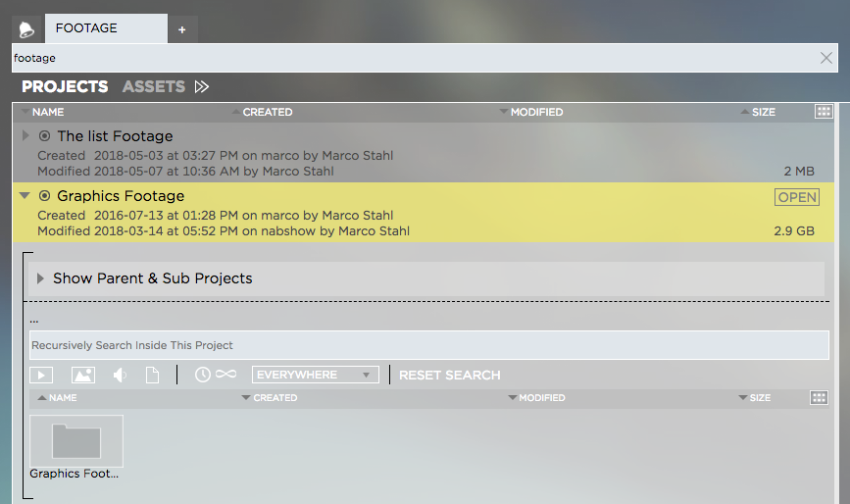This screenshot has height=504, width=850.
Task: Filter results by audio files
Action: (120, 375)
